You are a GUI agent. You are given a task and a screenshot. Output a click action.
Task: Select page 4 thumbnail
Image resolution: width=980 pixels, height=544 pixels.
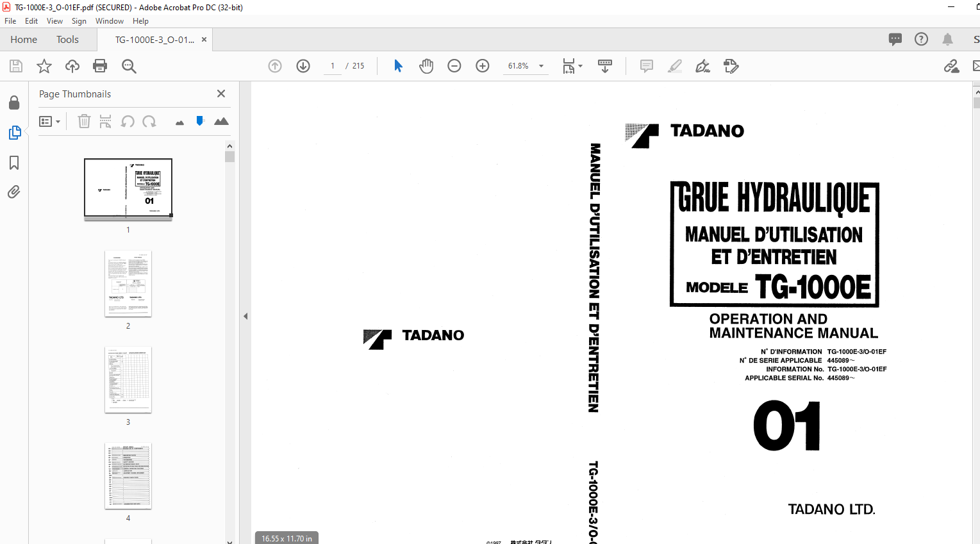coord(128,476)
